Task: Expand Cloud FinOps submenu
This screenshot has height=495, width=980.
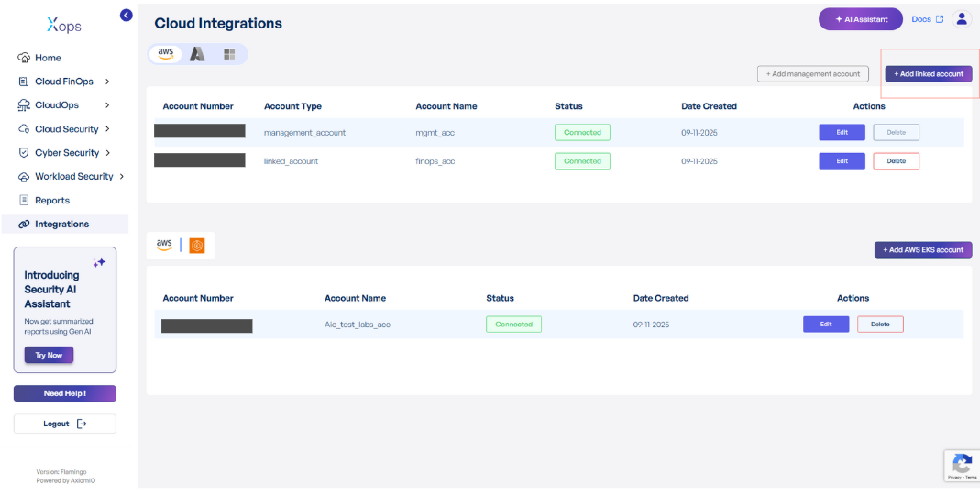Action: tap(107, 82)
